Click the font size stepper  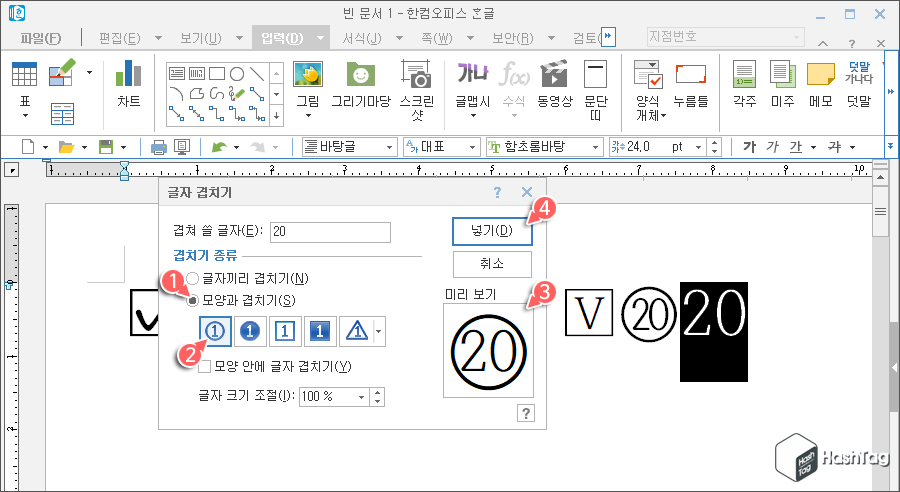click(x=714, y=147)
